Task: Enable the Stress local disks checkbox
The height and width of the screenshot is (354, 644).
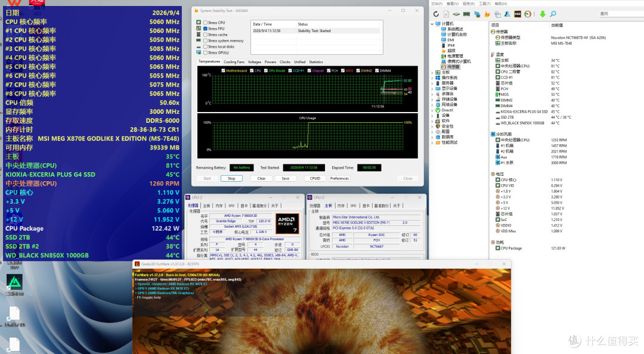Action: tap(205, 47)
